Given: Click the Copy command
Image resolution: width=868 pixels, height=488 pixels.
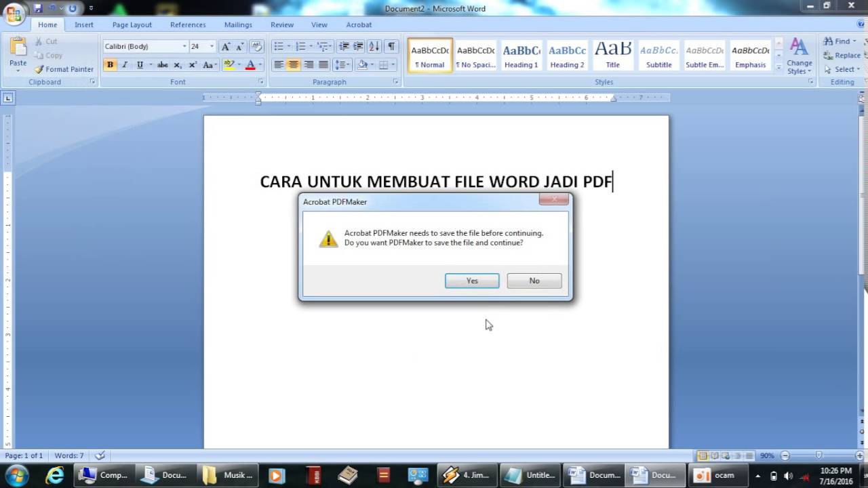Looking at the screenshot, I should [48, 56].
